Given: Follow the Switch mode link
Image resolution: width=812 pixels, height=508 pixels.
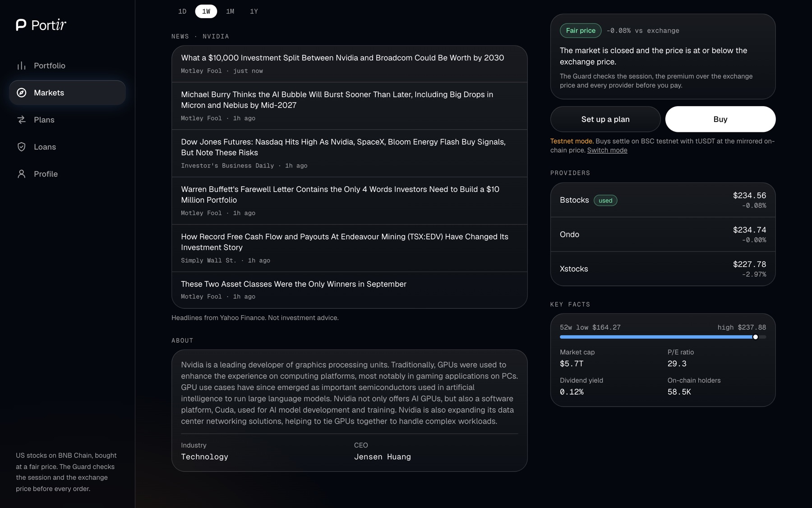Looking at the screenshot, I should pos(607,150).
